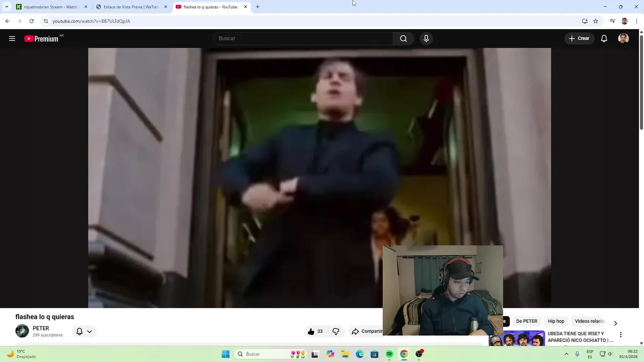Viewport: 644px width, 362px height.
Task: Click the search magnifier button
Action: click(404, 39)
